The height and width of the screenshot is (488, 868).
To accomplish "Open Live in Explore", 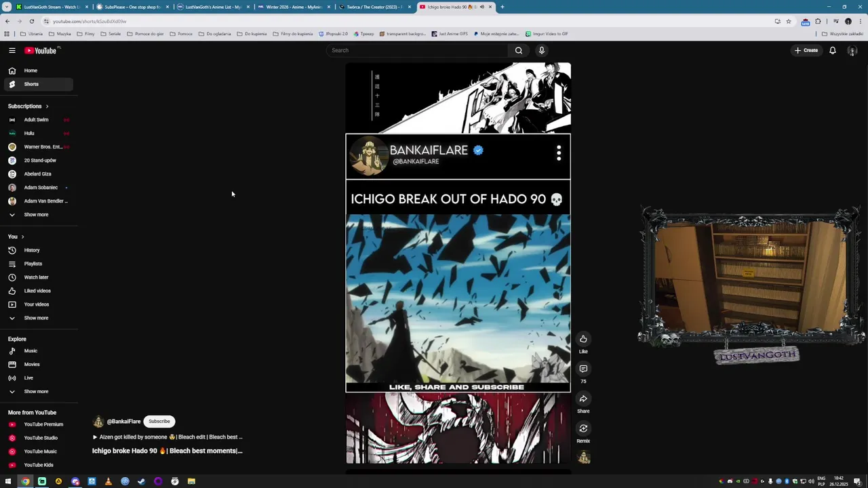I will [x=37, y=378].
